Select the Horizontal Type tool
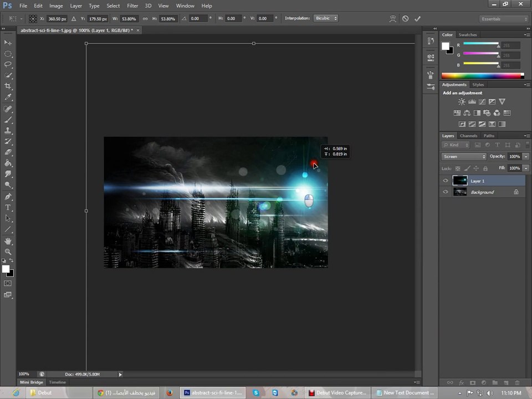The image size is (532, 399). 8,208
